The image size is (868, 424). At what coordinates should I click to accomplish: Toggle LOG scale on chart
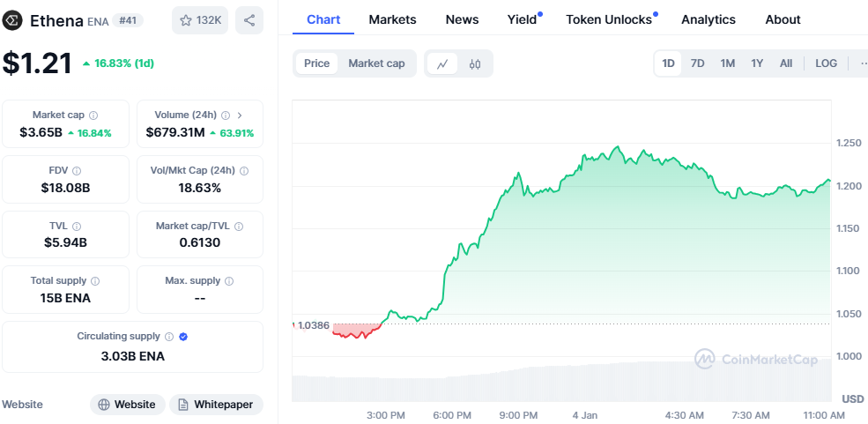point(826,63)
